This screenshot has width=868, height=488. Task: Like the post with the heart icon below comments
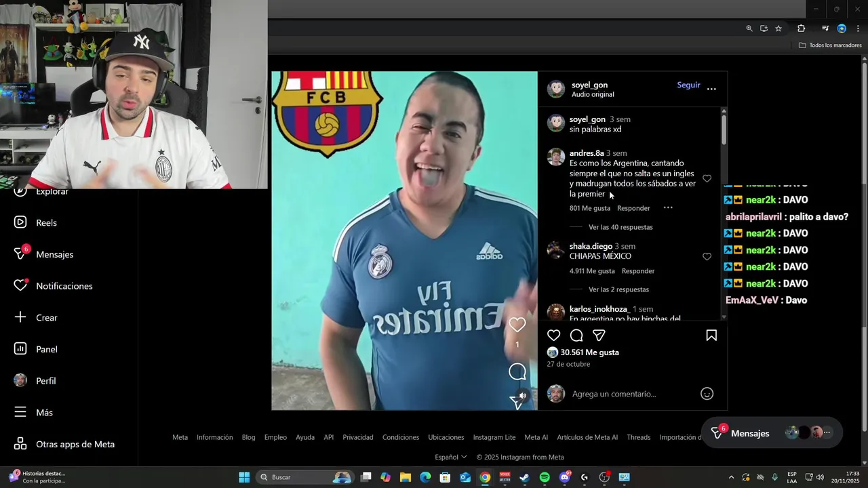pyautogui.click(x=554, y=335)
